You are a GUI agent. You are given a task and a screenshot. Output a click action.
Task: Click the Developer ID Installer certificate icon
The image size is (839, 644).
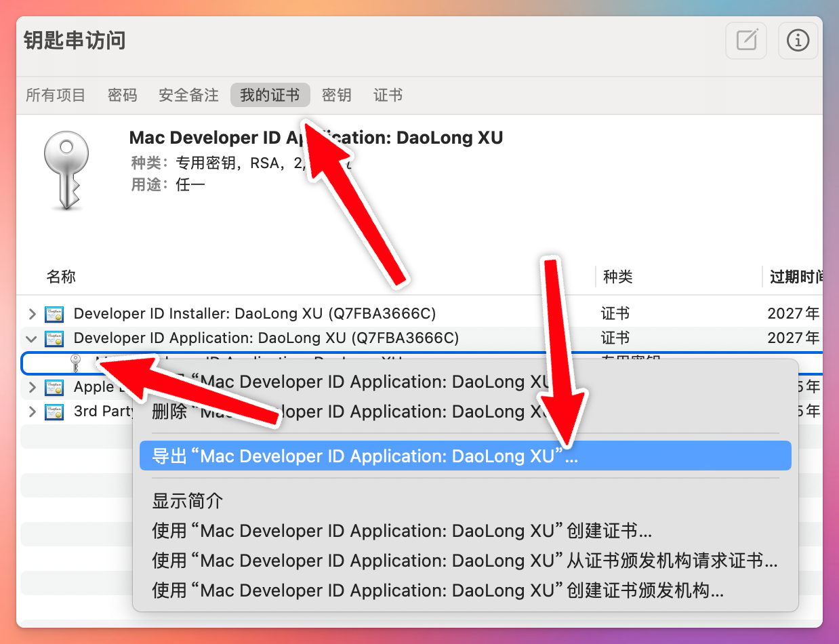coord(54,314)
